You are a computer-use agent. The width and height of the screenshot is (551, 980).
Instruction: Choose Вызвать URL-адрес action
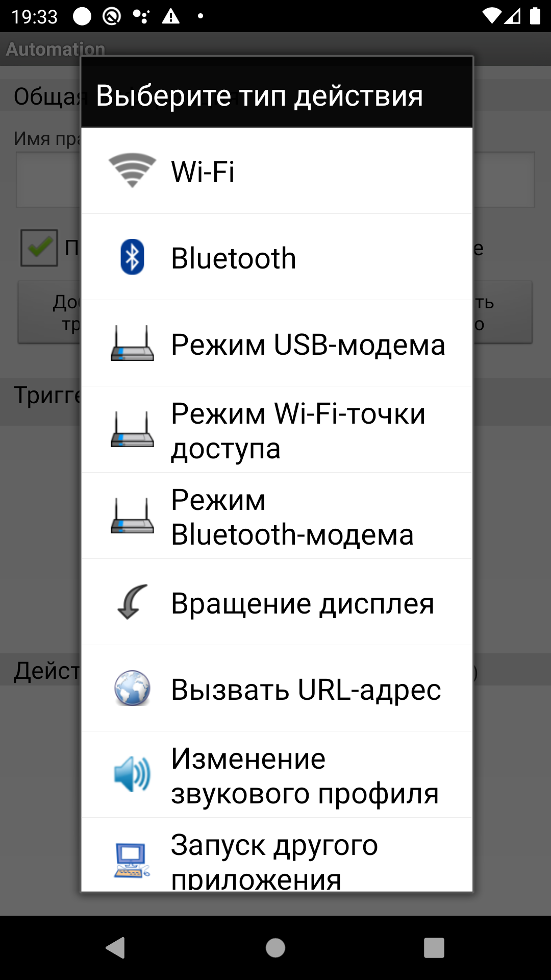(306, 689)
